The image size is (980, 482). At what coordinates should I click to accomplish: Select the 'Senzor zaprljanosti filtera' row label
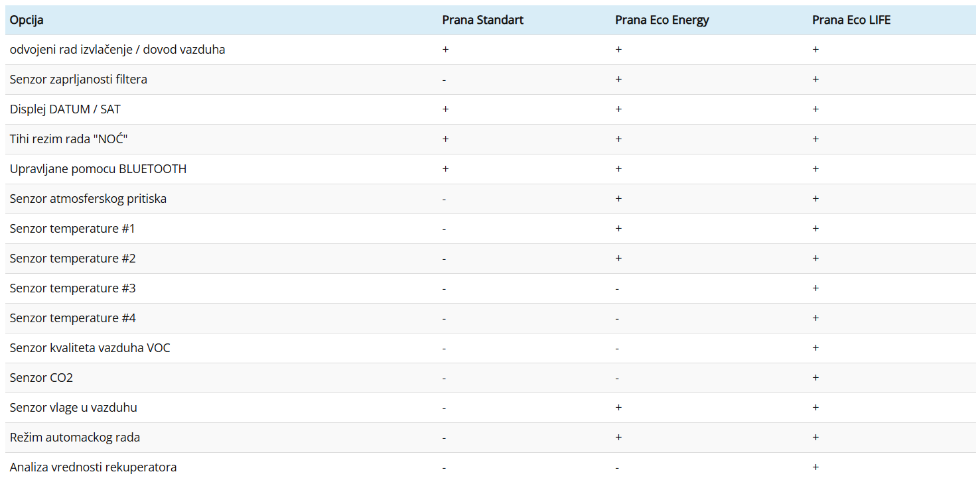click(x=78, y=80)
